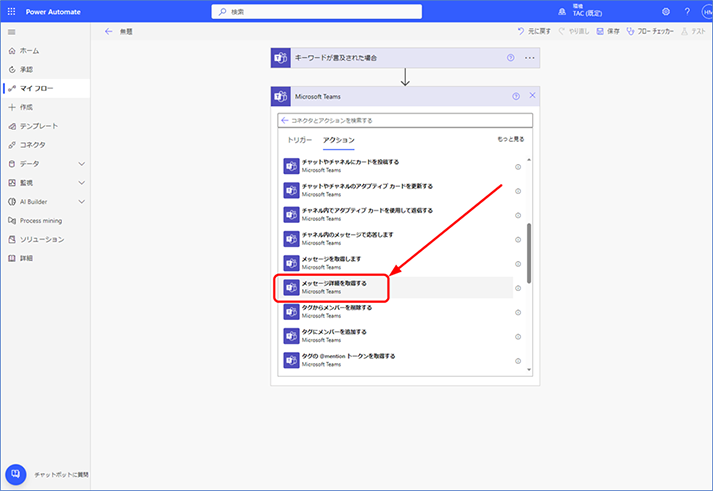Viewport: 713px width, 491px height.
Task: Select メッセージ詳細を取得する action
Action: click(x=398, y=287)
